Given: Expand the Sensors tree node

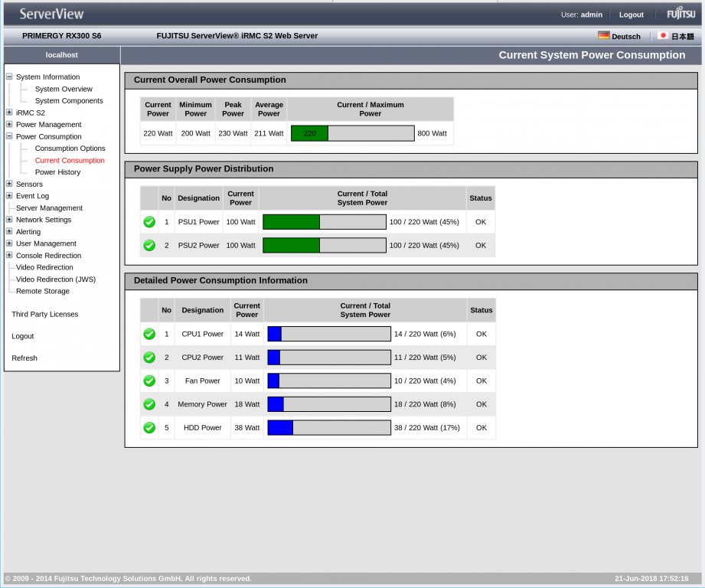Looking at the screenshot, I should click(9, 184).
